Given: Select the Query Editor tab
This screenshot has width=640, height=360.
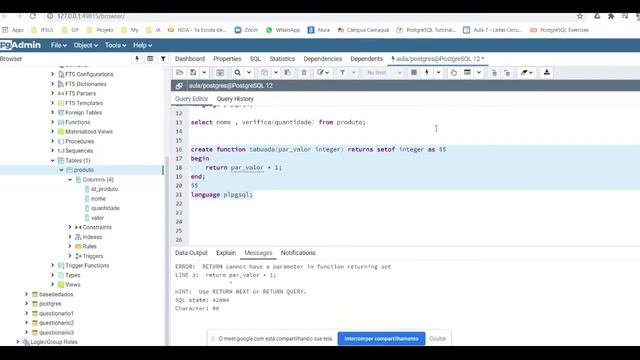Looking at the screenshot, I should click(191, 99).
